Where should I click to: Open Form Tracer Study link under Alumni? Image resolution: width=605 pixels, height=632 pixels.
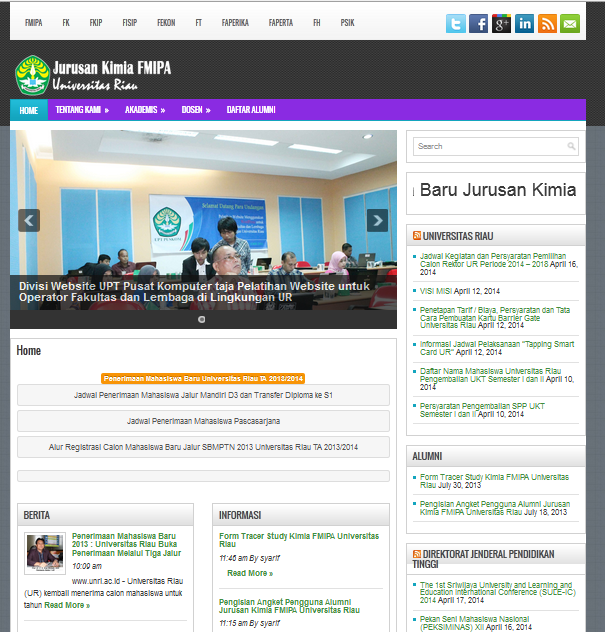(x=494, y=481)
